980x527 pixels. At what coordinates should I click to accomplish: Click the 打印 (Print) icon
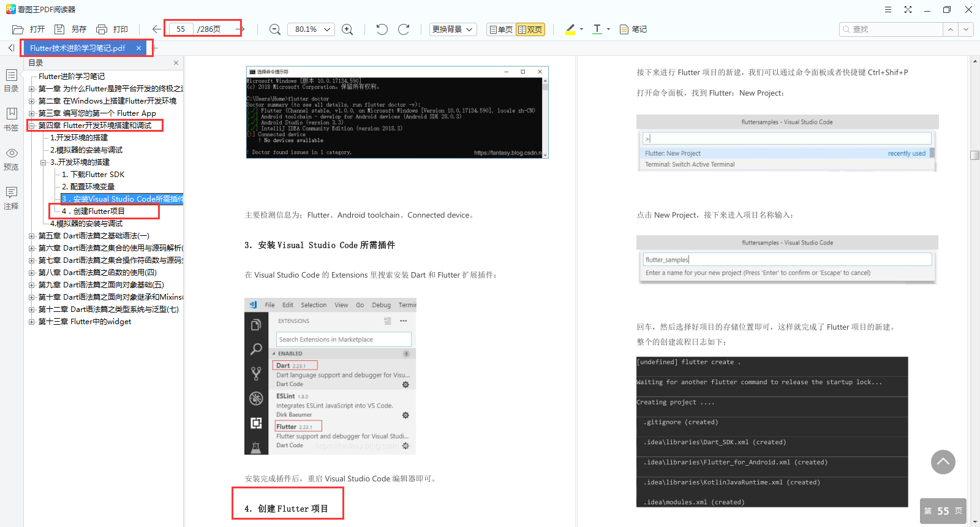click(x=102, y=29)
